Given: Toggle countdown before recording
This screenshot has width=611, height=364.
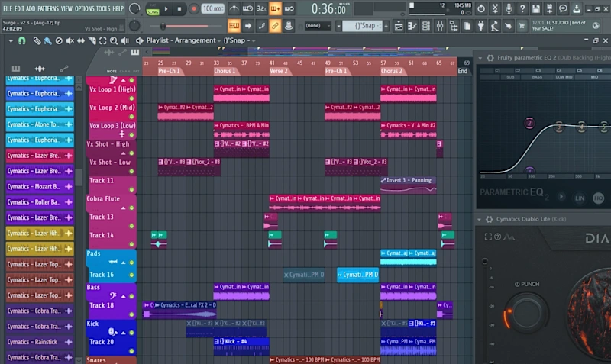Looking at the screenshot, I should click(x=261, y=8).
